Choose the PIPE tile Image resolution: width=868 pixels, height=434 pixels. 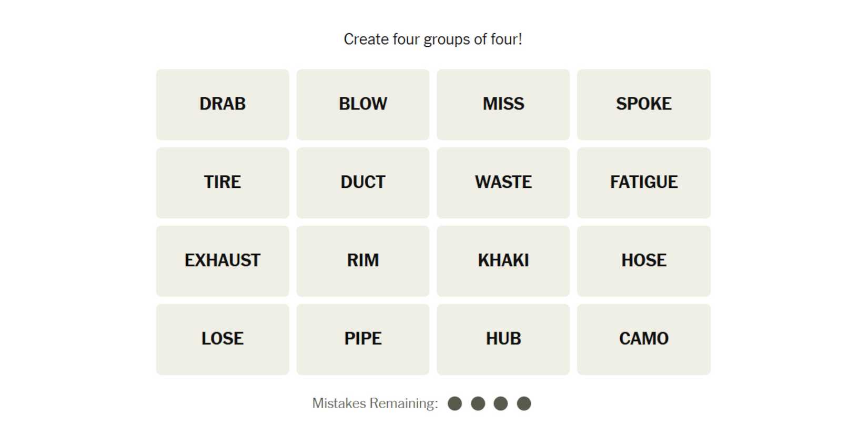coord(363,339)
